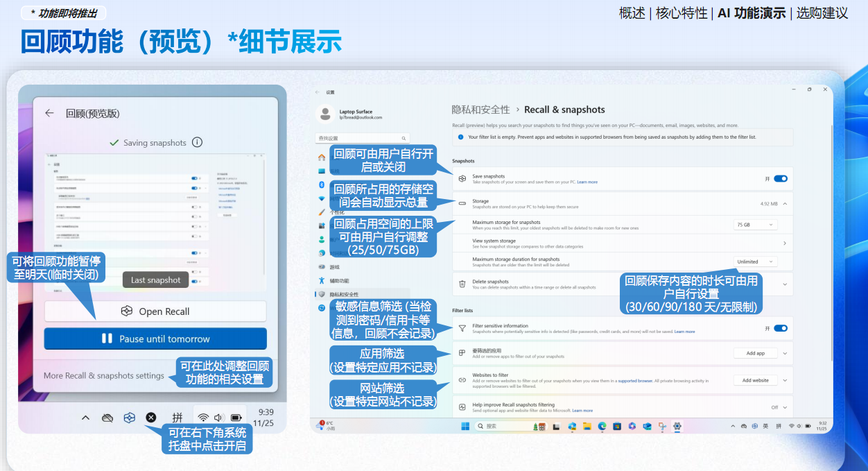Viewport: 868px width, 471px height.
Task: Click the 6°C weather widget
Action: [x=326, y=426]
